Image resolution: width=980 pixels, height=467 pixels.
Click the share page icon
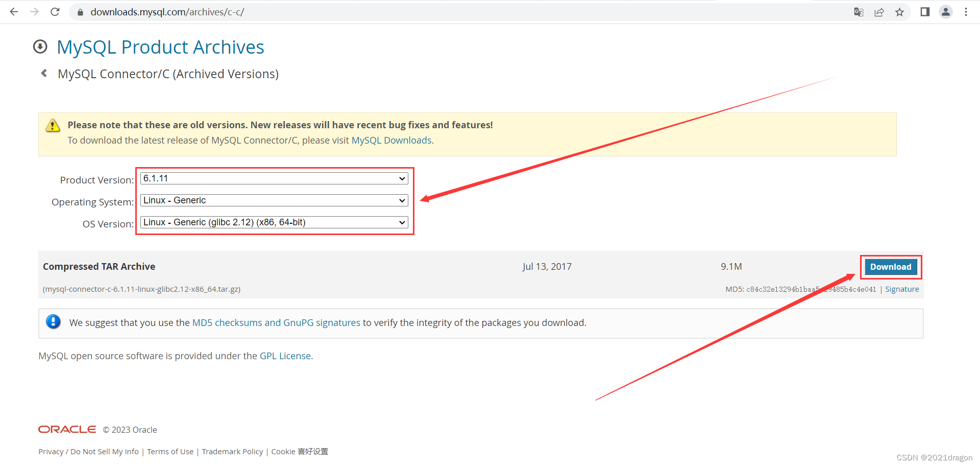tap(879, 12)
